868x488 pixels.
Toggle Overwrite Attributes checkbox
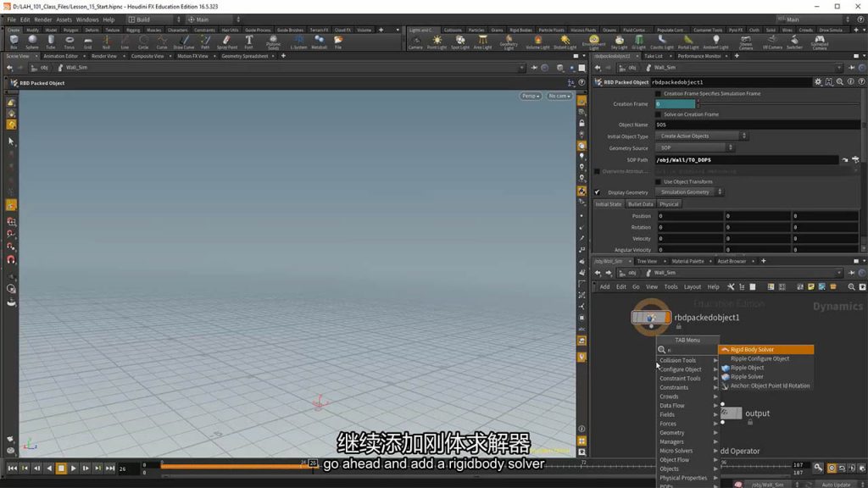click(x=598, y=171)
